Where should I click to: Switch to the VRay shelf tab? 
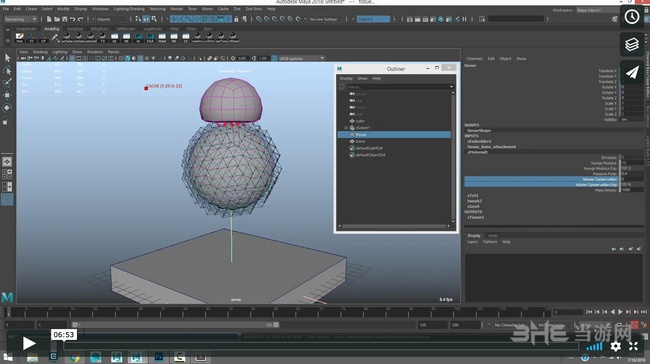pyautogui.click(x=174, y=29)
